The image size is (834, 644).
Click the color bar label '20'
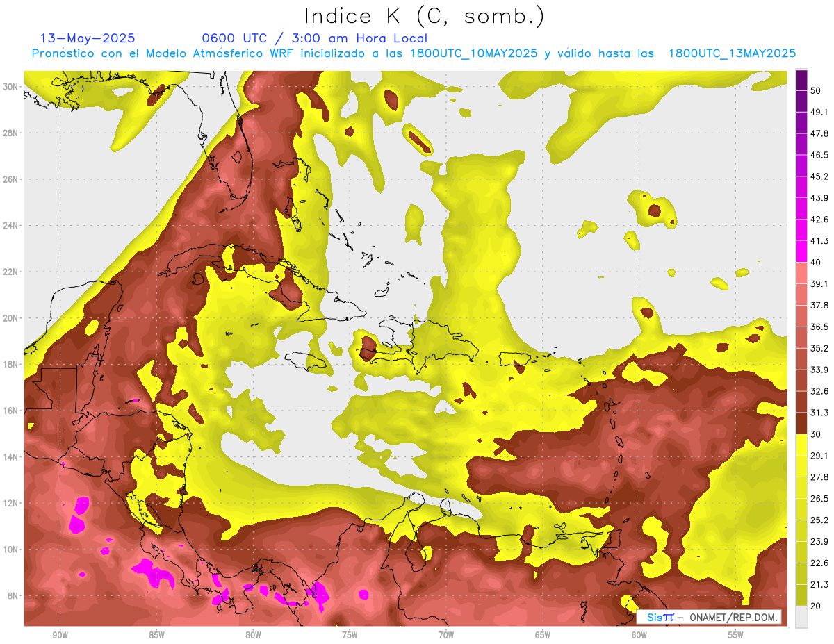817,606
